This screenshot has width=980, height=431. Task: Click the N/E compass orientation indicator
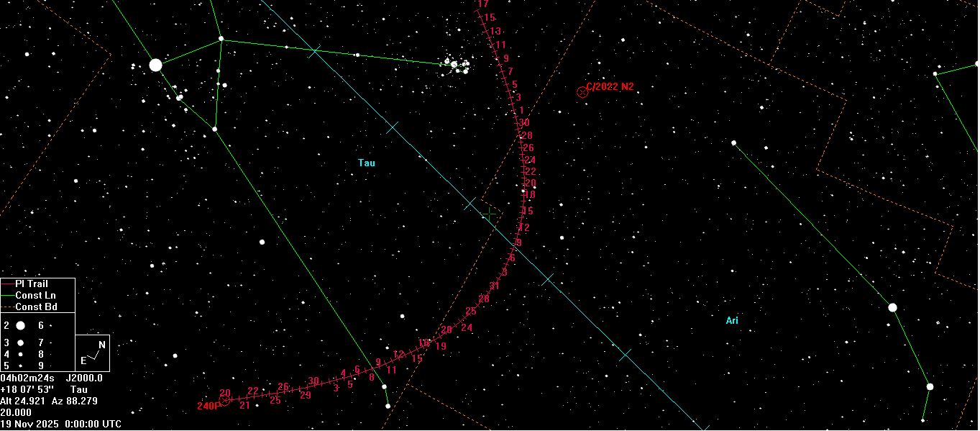93,353
